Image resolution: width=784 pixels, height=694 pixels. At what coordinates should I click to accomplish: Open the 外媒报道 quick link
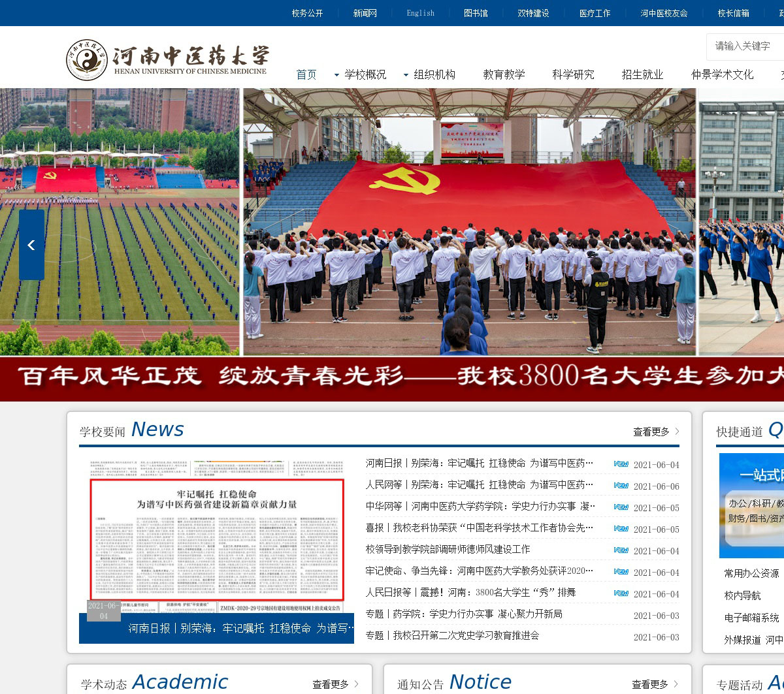tap(742, 640)
